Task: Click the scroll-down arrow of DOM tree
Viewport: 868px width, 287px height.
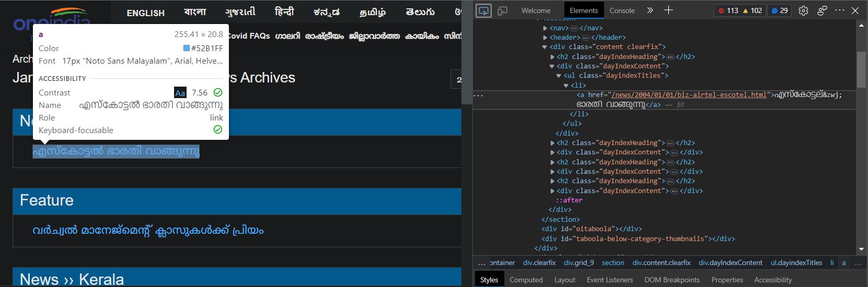Action: click(861, 249)
